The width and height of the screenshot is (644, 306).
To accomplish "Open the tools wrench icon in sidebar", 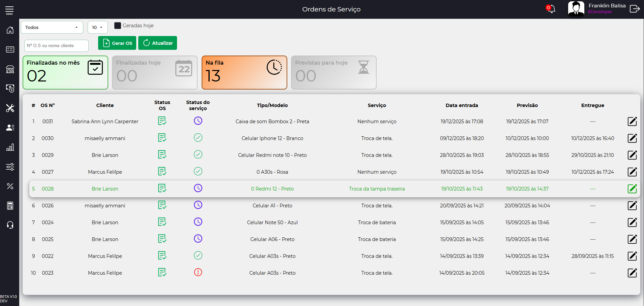I will (x=10, y=108).
